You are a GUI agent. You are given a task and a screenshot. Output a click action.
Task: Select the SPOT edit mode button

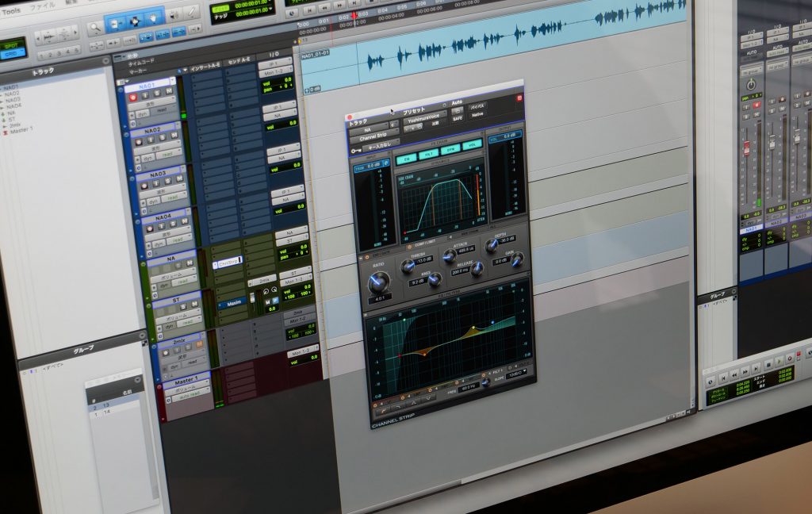pos(11,44)
